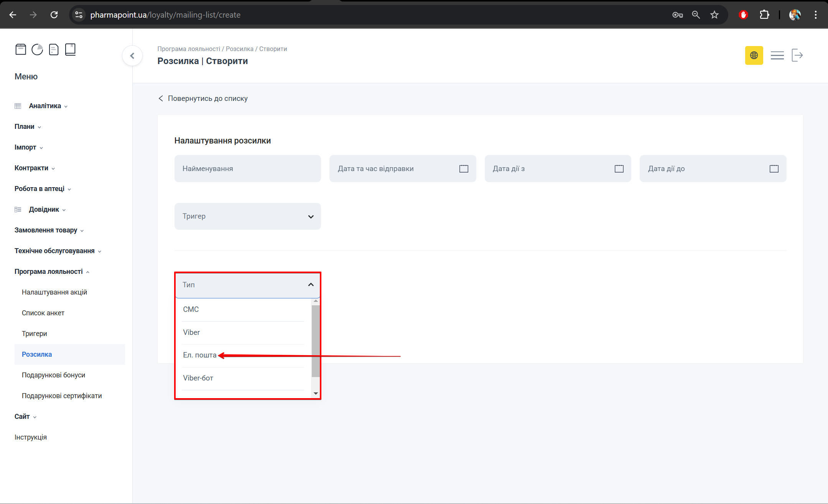Click the Тип dropdown list scrollbar
828x504 pixels.
tap(315, 341)
